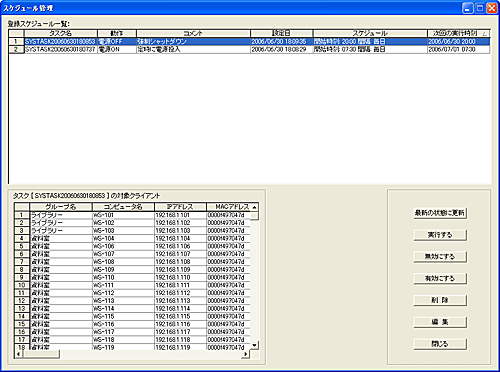500x372 pixels.
Task: Click IP address 192.168.1.107
Action: (x=180, y=254)
